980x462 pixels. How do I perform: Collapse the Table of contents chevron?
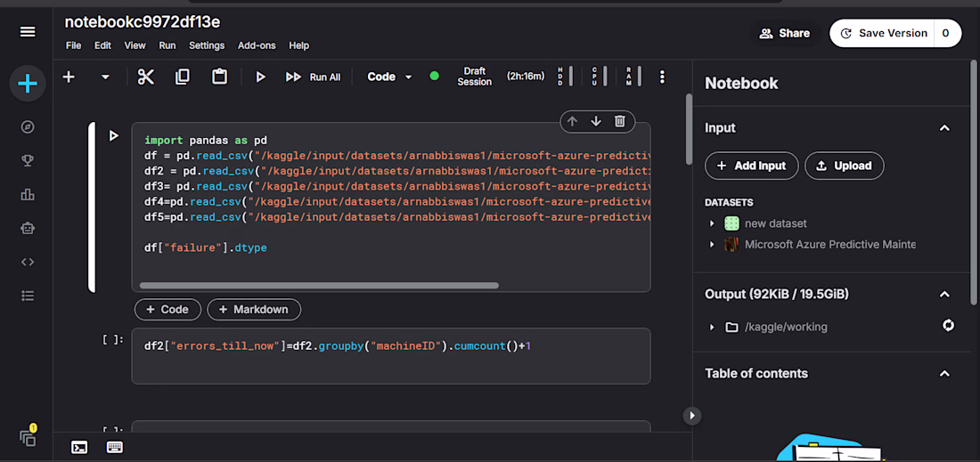944,373
